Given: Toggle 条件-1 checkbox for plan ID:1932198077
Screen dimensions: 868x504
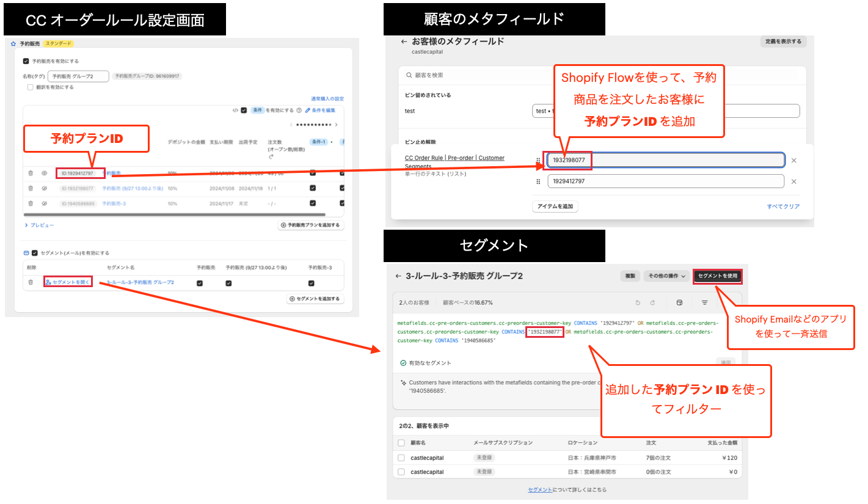Looking at the screenshot, I should 313,188.
